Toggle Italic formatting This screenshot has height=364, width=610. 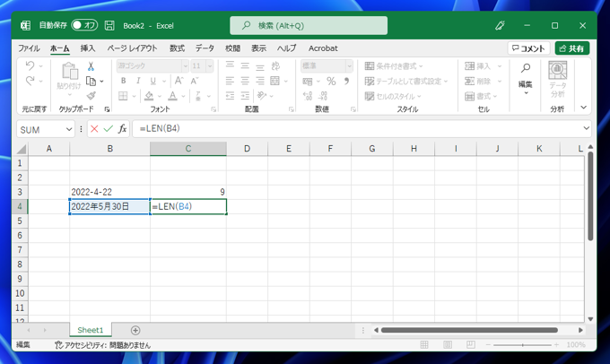[138, 81]
